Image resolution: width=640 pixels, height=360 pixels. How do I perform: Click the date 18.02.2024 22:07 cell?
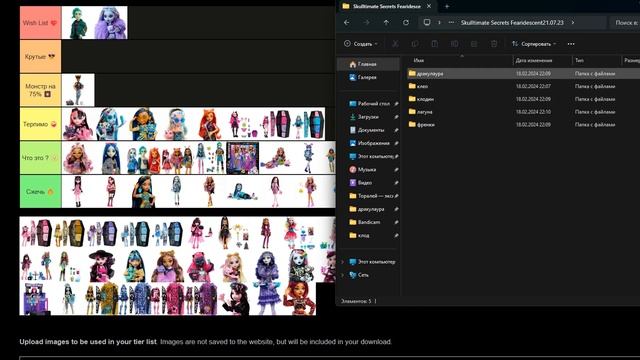(x=533, y=86)
